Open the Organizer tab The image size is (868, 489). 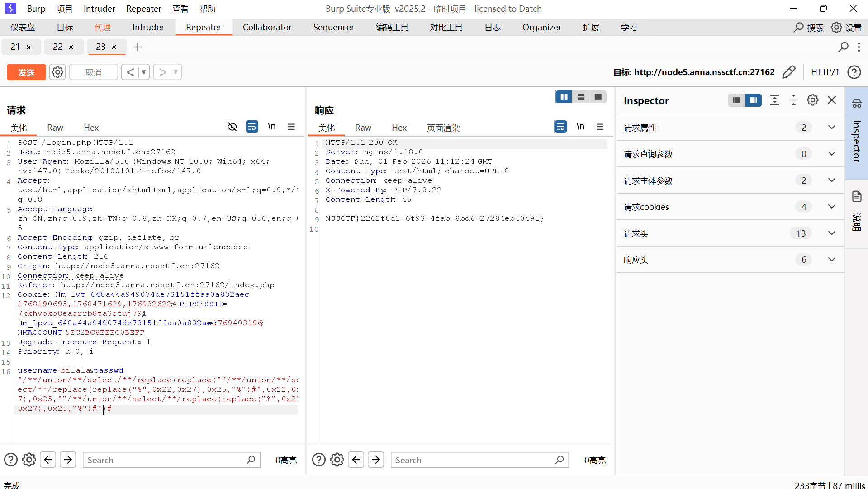coord(542,28)
